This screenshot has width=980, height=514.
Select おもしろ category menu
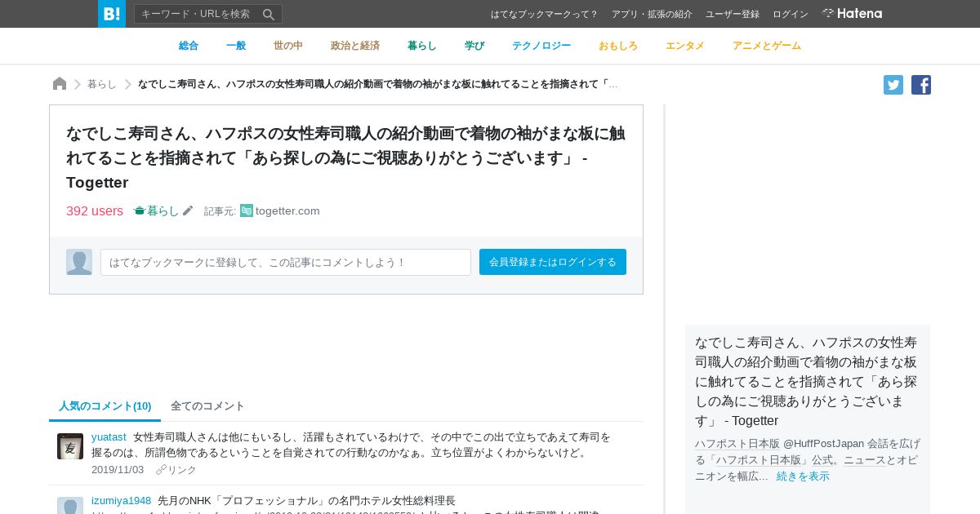618,46
